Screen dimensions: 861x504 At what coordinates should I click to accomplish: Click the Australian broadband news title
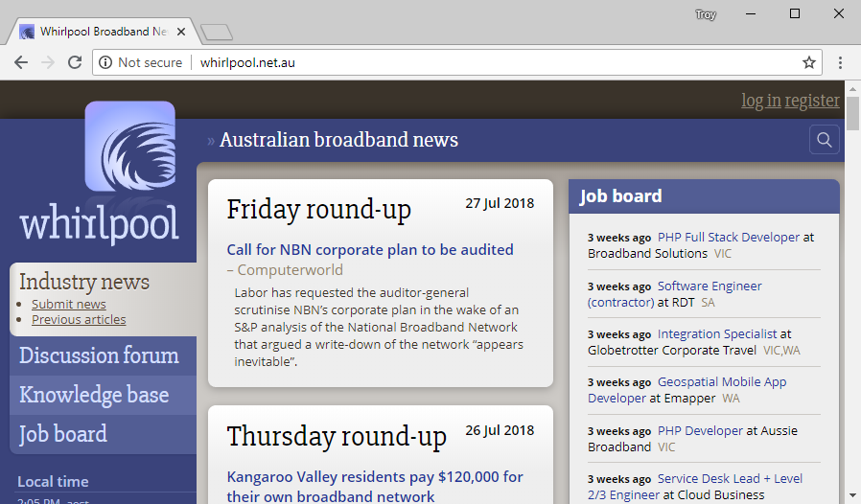point(338,140)
